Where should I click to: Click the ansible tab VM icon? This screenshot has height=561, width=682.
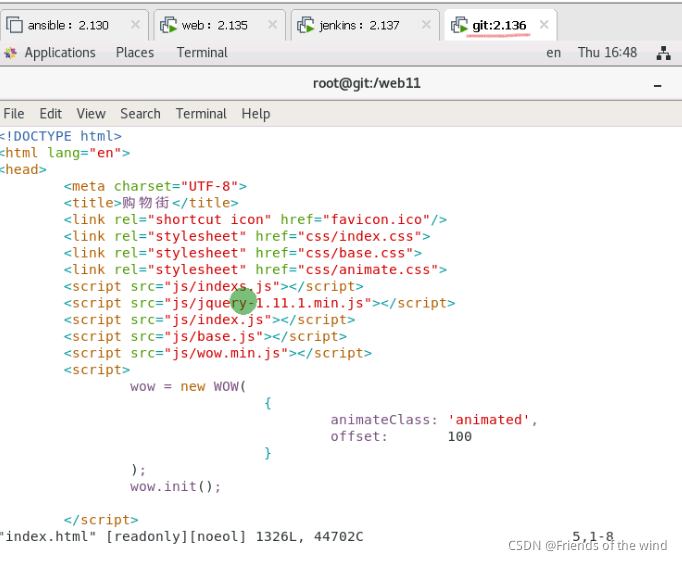tap(14, 25)
